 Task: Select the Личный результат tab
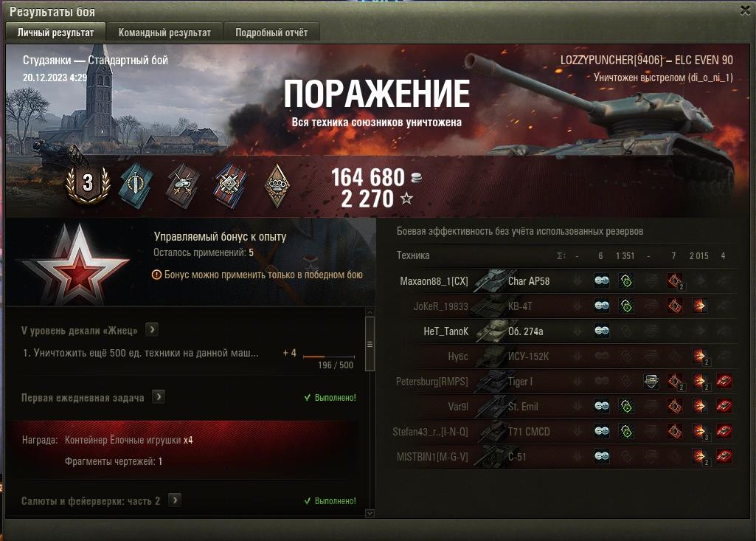[x=55, y=32]
